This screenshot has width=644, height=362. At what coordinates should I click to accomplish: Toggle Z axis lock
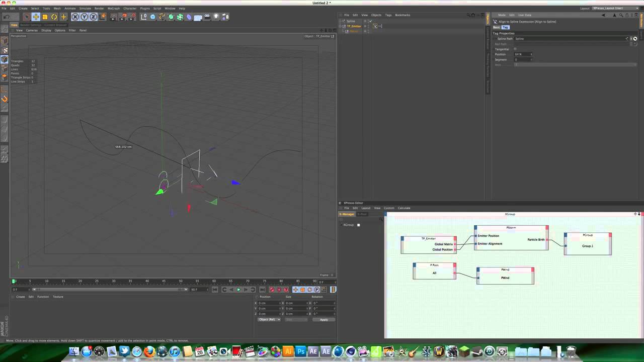[93, 17]
